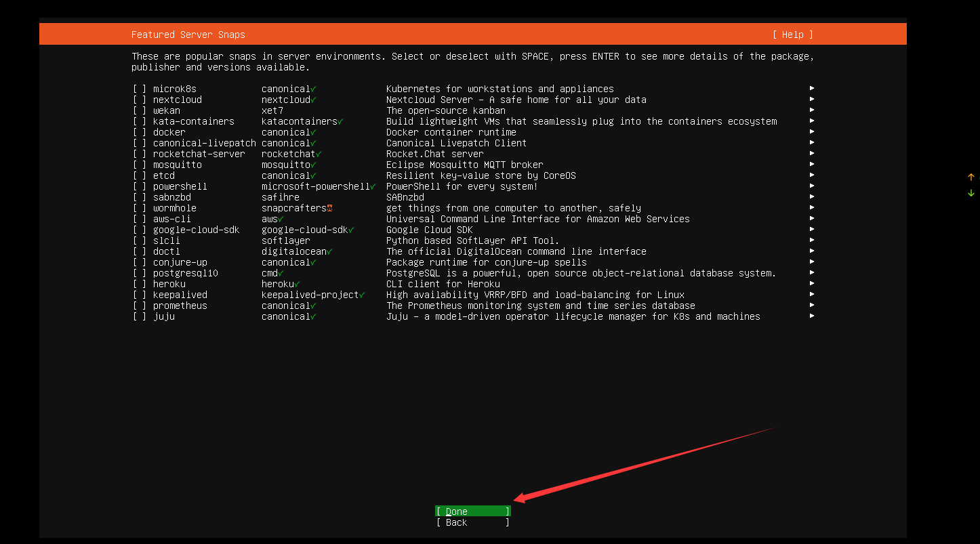
Task: Expand the docker row details arrow
Action: click(812, 131)
